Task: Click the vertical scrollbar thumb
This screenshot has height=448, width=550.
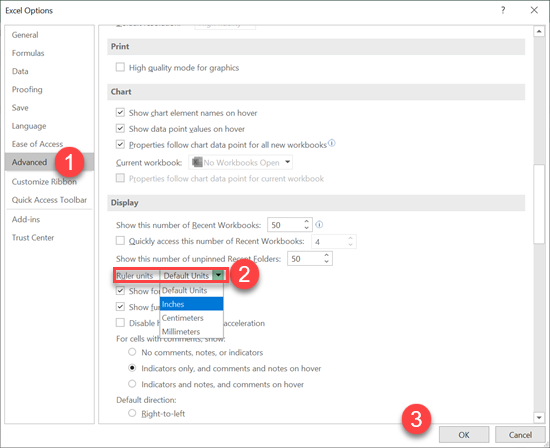Action: 539,203
